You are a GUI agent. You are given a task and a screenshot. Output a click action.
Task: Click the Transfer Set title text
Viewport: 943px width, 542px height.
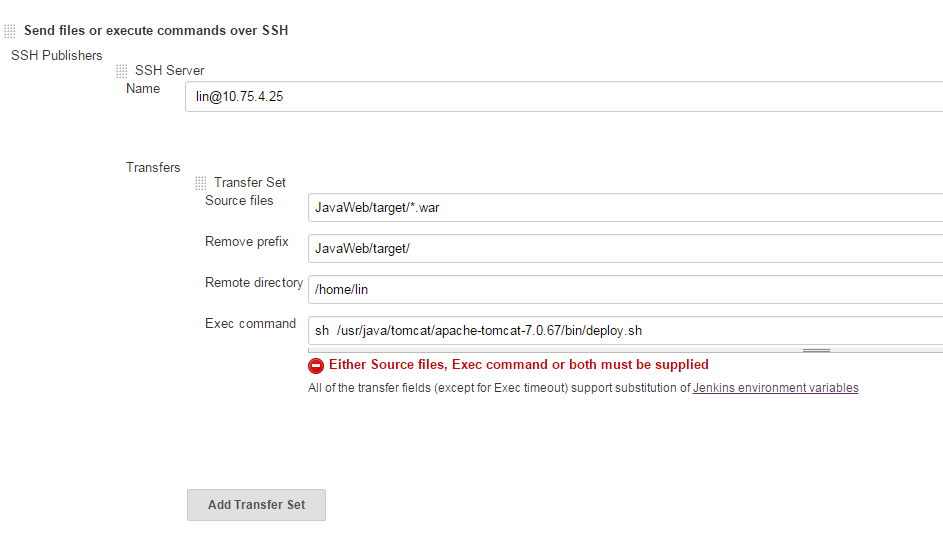(x=250, y=182)
